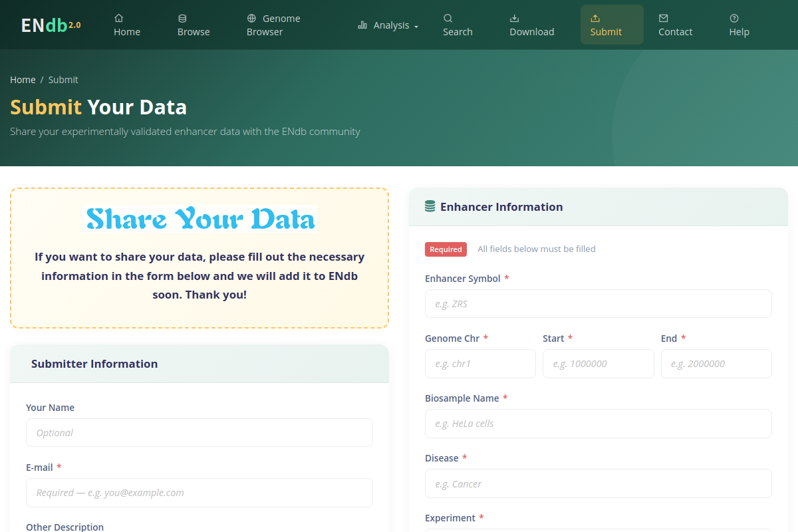
Task: Click the Browse database icon
Action: point(182,19)
